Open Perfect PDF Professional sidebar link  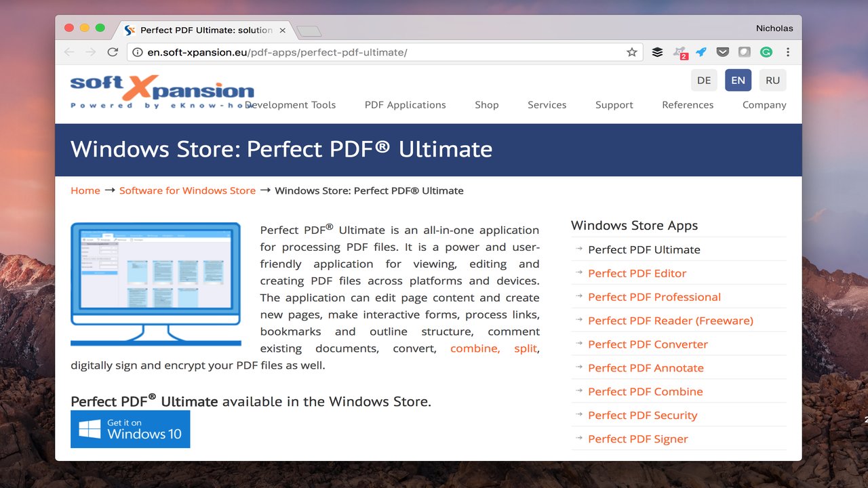coord(654,297)
